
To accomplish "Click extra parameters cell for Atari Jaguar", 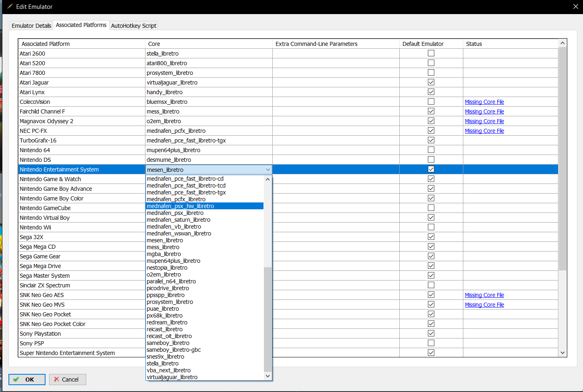I will [x=336, y=83].
